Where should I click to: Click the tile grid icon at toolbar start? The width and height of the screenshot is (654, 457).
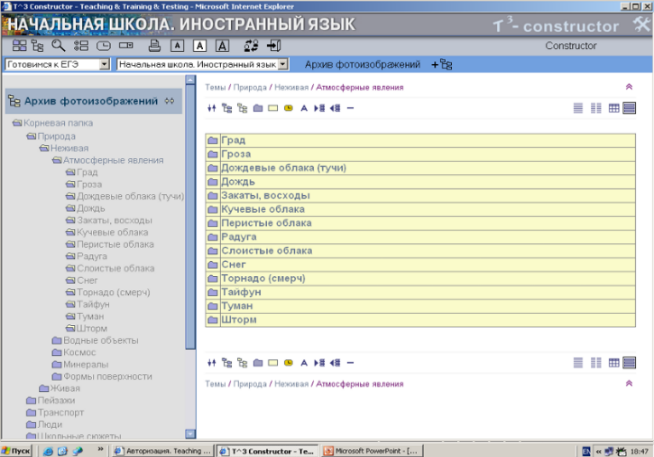coord(19,46)
